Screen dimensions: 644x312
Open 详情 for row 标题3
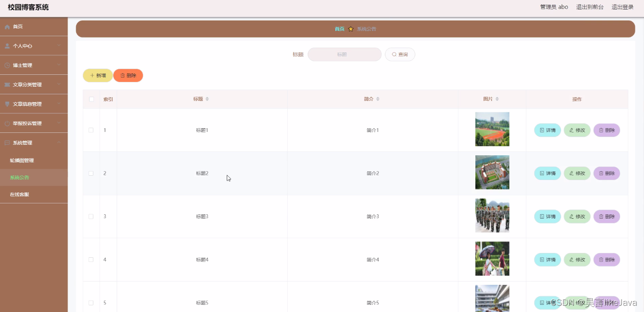547,217
